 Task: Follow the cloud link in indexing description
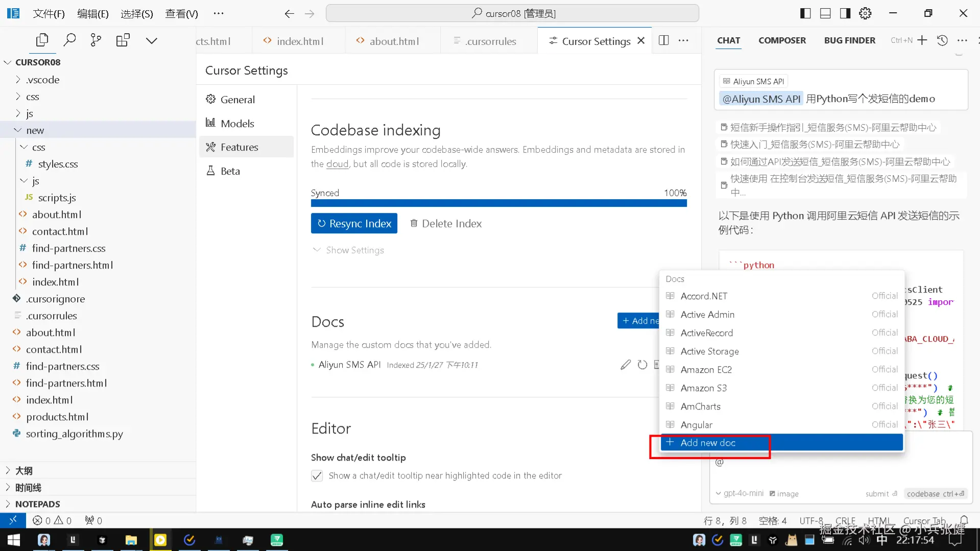coord(337,164)
